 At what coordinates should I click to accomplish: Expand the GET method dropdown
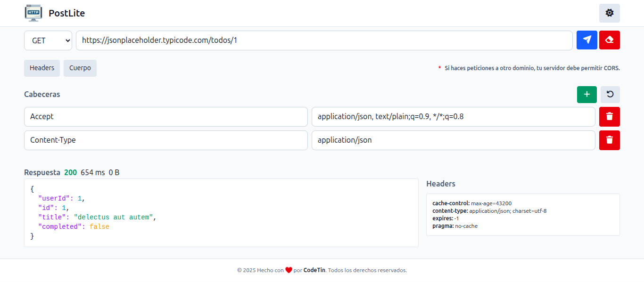[48, 40]
